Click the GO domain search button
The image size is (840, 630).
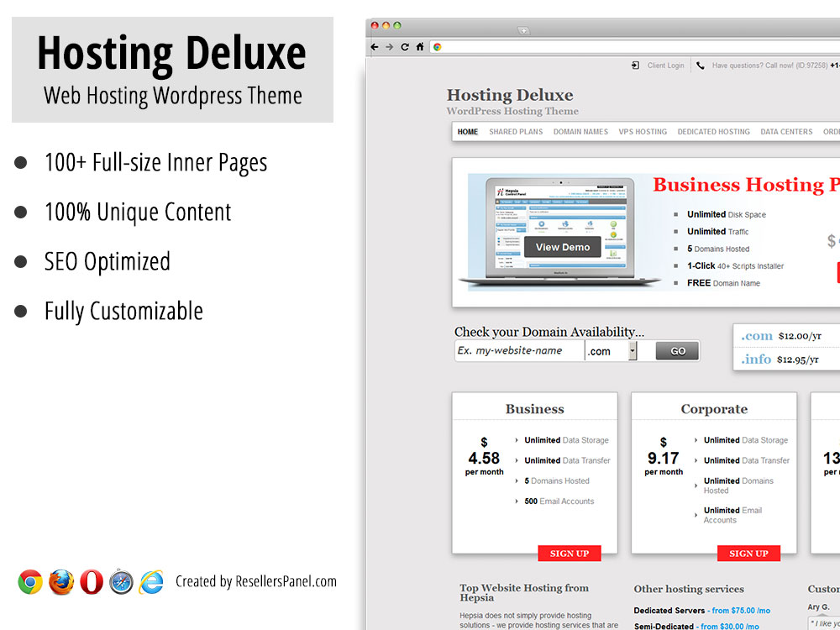tap(677, 351)
